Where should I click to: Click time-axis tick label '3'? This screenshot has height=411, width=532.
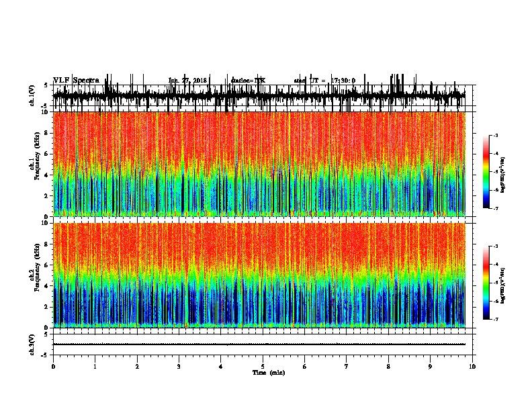[x=179, y=367]
